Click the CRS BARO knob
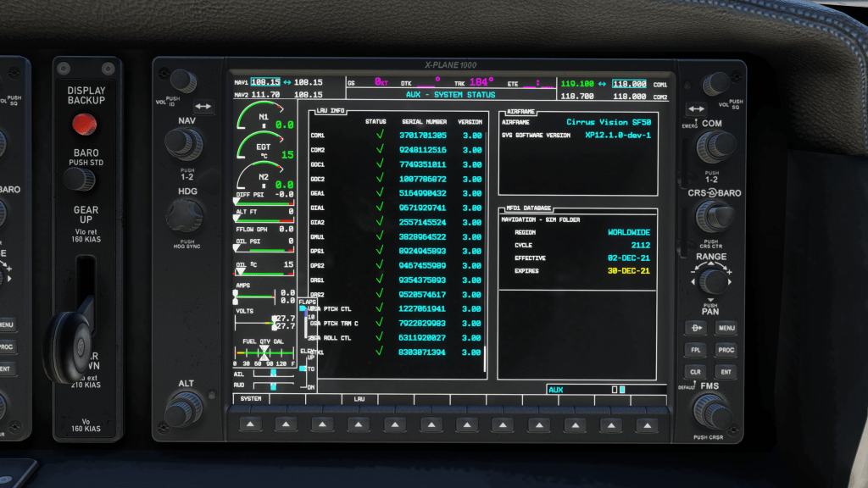868x488 pixels. tap(713, 217)
